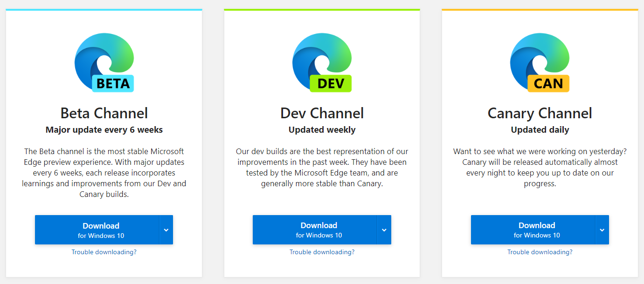This screenshot has height=284, width=644.
Task: Click the Edge Beta logo icon
Action: tap(100, 56)
